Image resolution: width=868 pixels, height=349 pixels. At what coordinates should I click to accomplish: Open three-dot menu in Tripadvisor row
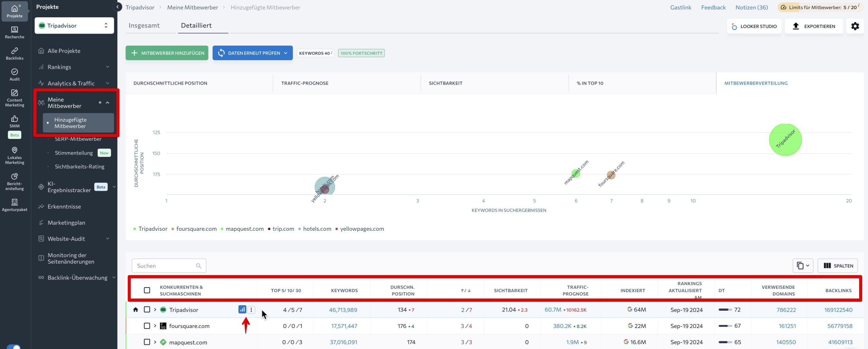(251, 310)
